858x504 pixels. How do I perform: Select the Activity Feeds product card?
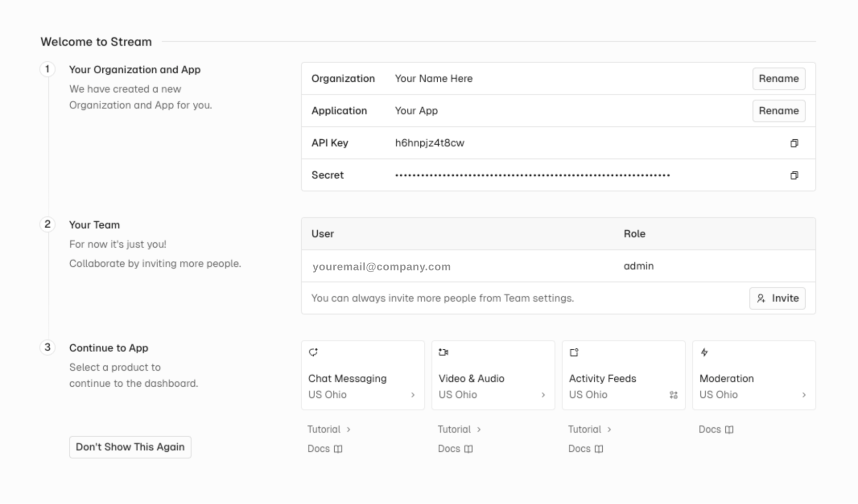624,375
